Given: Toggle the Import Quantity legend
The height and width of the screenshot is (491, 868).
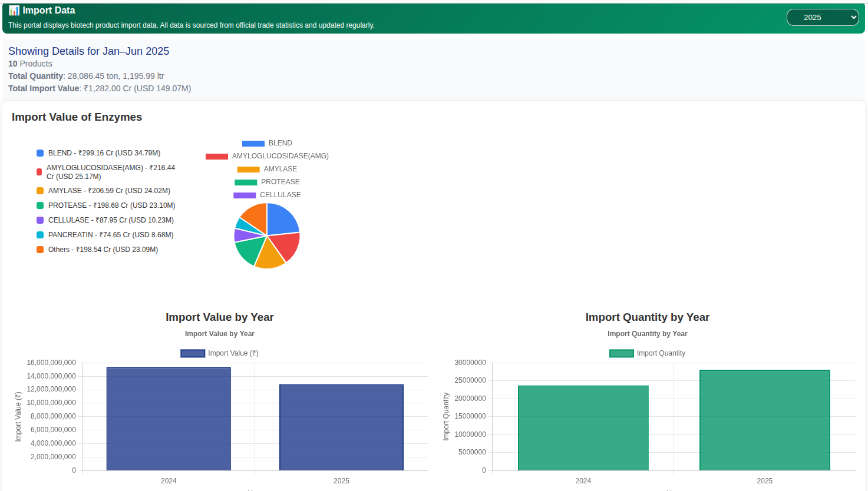Looking at the screenshot, I should pyautogui.click(x=647, y=353).
